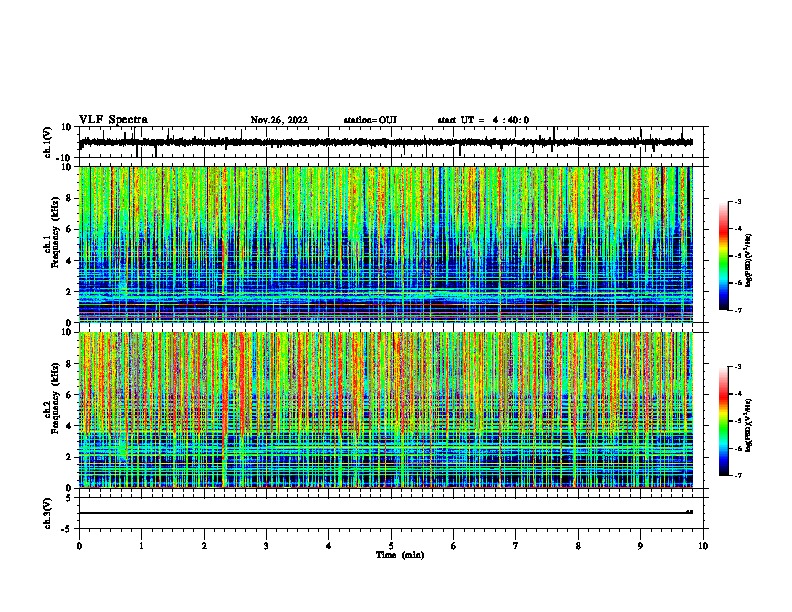Select the date text "Nov.26, 2022"
Image resolution: width=792 pixels, height=612 pixels.
click(279, 120)
